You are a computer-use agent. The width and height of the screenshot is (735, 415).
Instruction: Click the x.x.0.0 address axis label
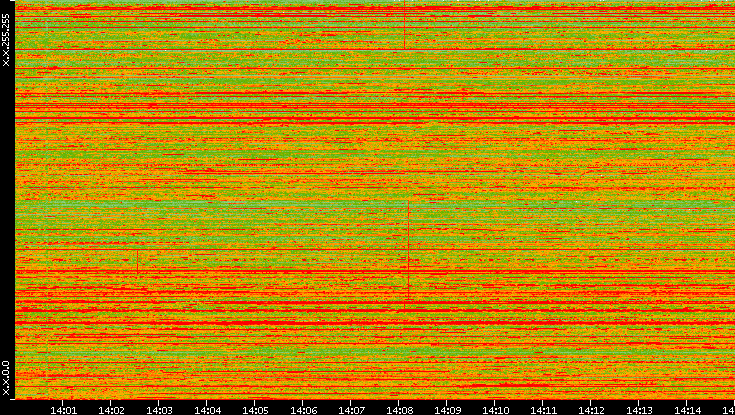click(x=6, y=378)
